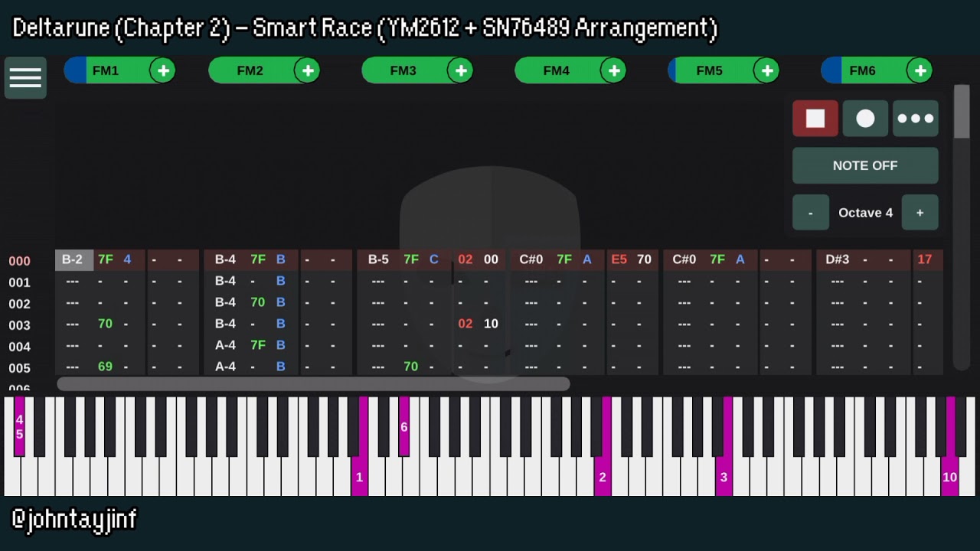Screen dimensions: 980x551
Task: Increase octave with the plus button
Action: point(920,213)
